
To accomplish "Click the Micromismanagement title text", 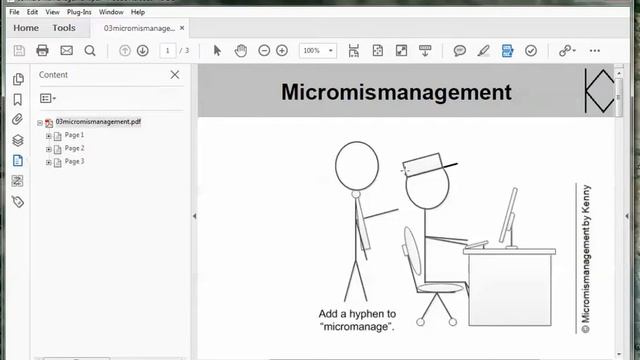I will pos(396,92).
